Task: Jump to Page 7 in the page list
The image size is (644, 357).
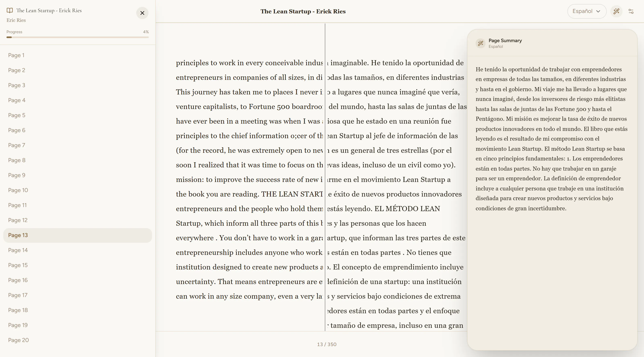Action: (x=77, y=145)
